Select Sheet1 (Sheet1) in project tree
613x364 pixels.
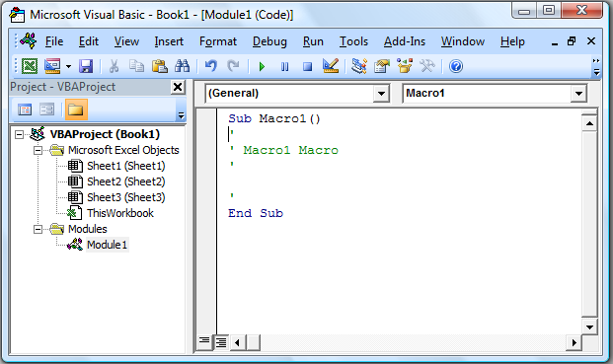(x=126, y=166)
